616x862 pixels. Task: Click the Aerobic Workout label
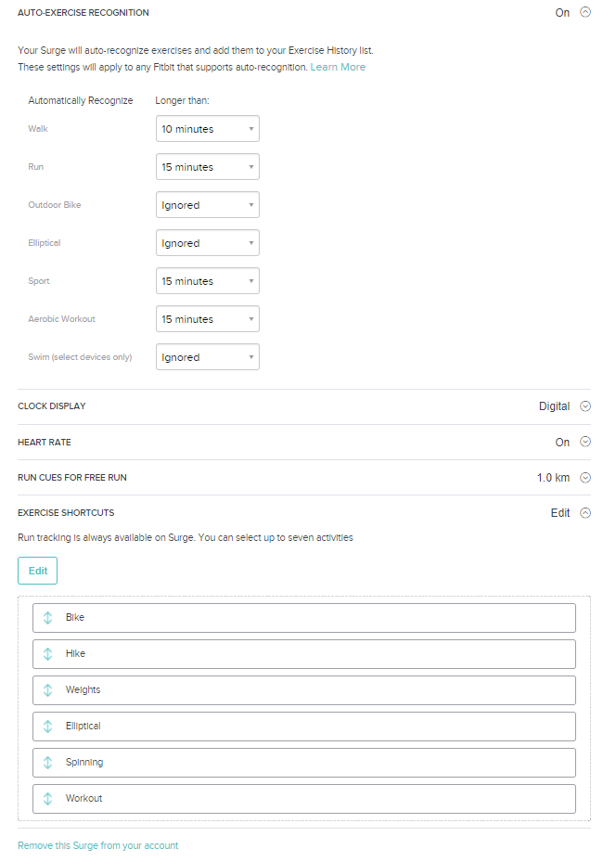coord(61,319)
